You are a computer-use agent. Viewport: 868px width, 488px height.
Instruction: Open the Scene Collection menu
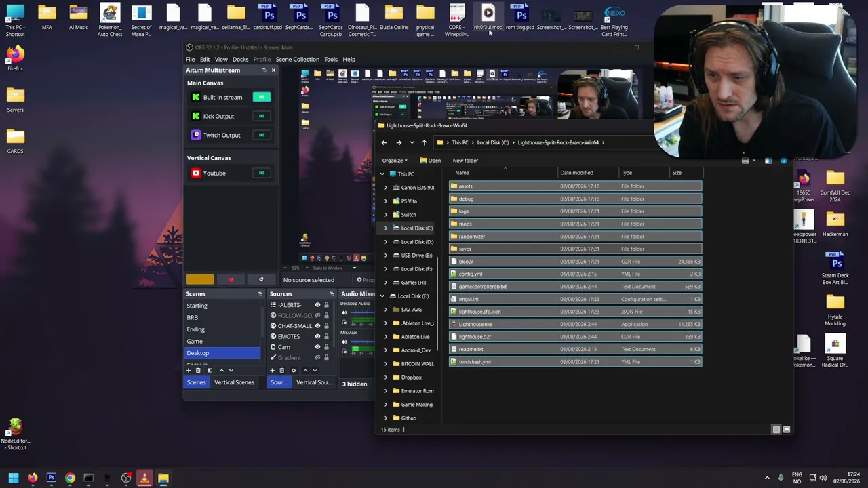click(x=297, y=59)
